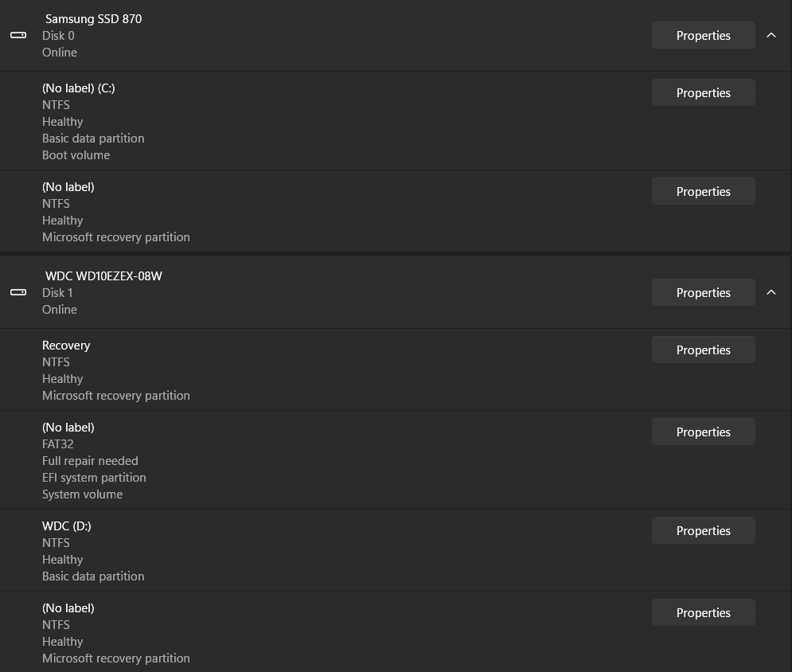The width and height of the screenshot is (792, 672).
Task: Collapse the Samsung SSD 870 disk section
Action: click(771, 35)
